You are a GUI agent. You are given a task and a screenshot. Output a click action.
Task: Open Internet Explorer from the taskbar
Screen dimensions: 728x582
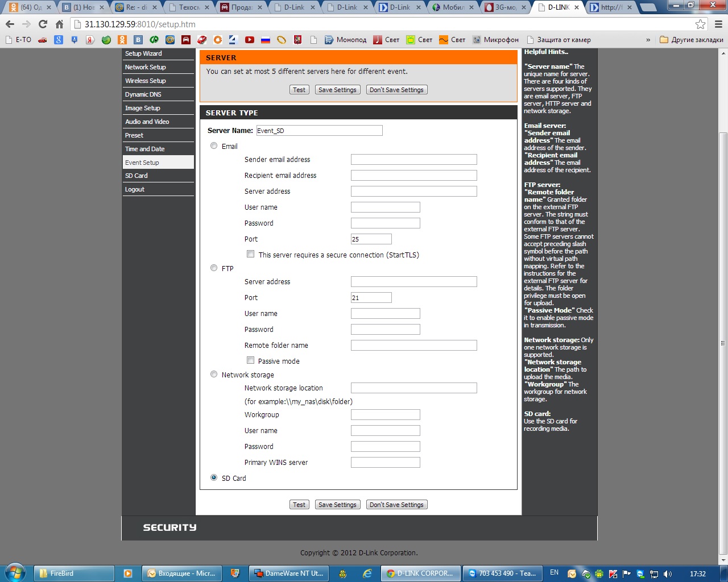367,573
